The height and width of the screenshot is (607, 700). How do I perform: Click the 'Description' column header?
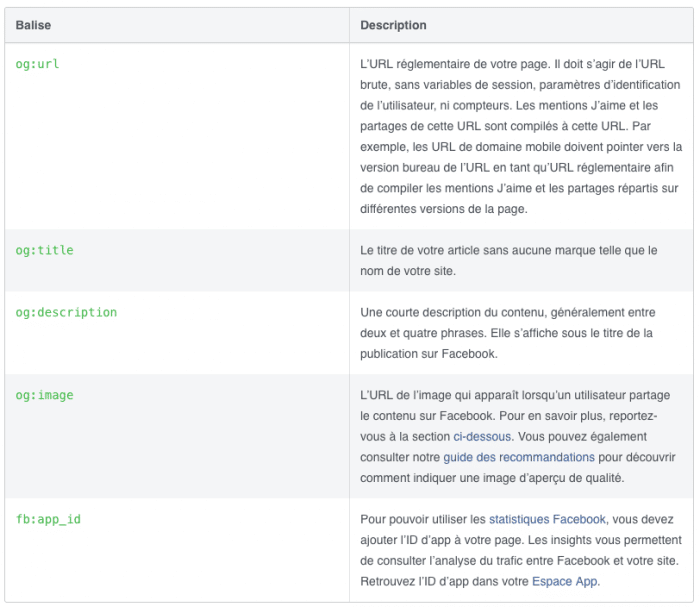pyautogui.click(x=393, y=25)
